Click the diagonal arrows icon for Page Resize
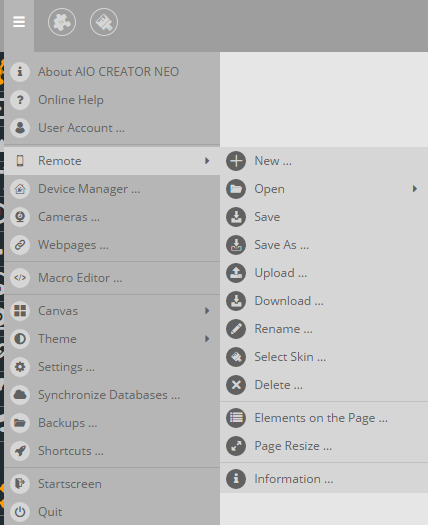428x525 pixels. 236,446
